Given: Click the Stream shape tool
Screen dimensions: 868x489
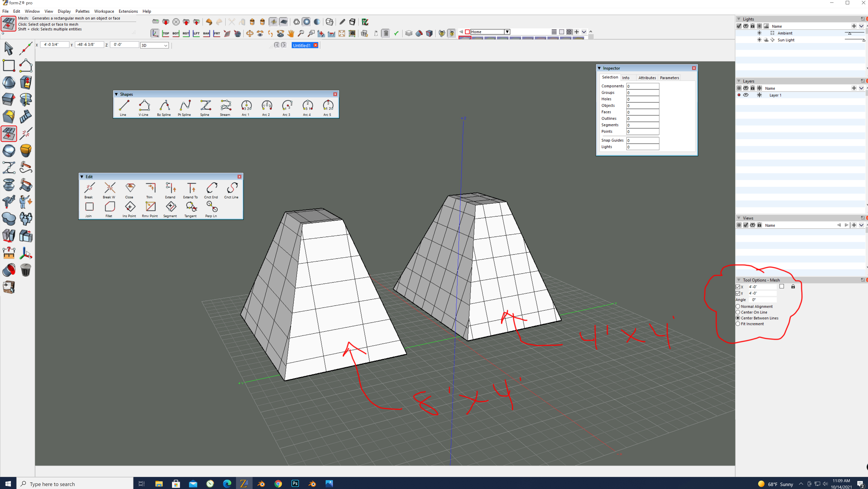Looking at the screenshot, I should click(225, 108).
